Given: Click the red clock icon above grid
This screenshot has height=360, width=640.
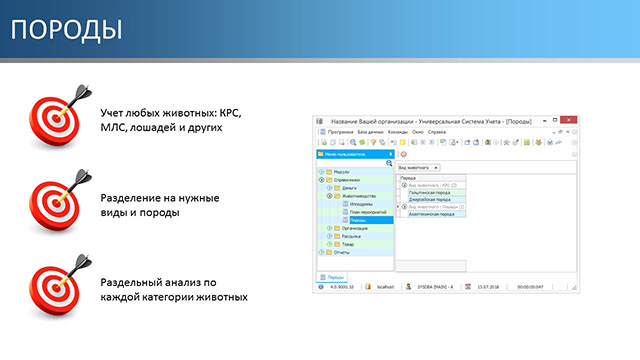Looking at the screenshot, I should coord(404,154).
